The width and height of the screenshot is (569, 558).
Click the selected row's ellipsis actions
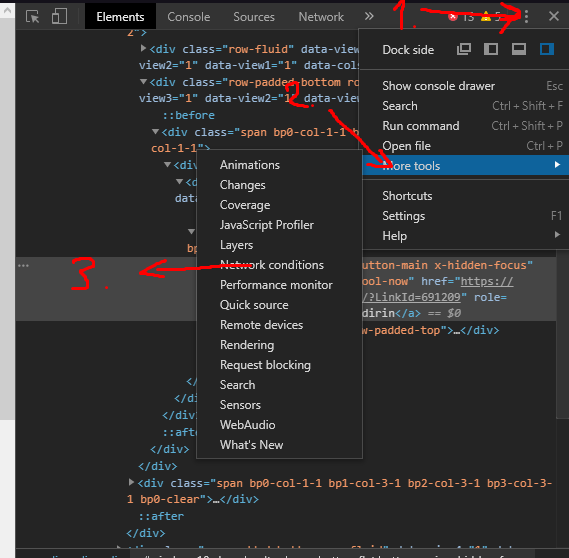click(x=23, y=266)
